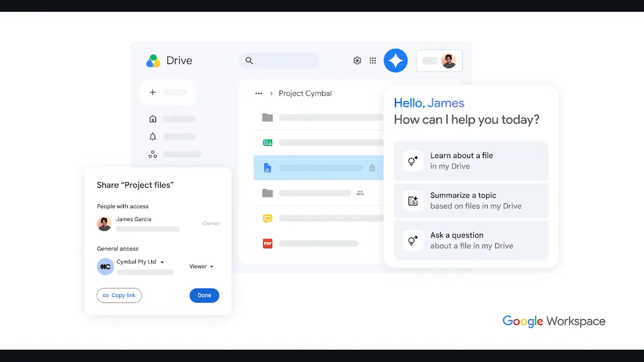The height and width of the screenshot is (362, 644).
Task: Click the Share "Project files" heading
Action: click(x=135, y=185)
